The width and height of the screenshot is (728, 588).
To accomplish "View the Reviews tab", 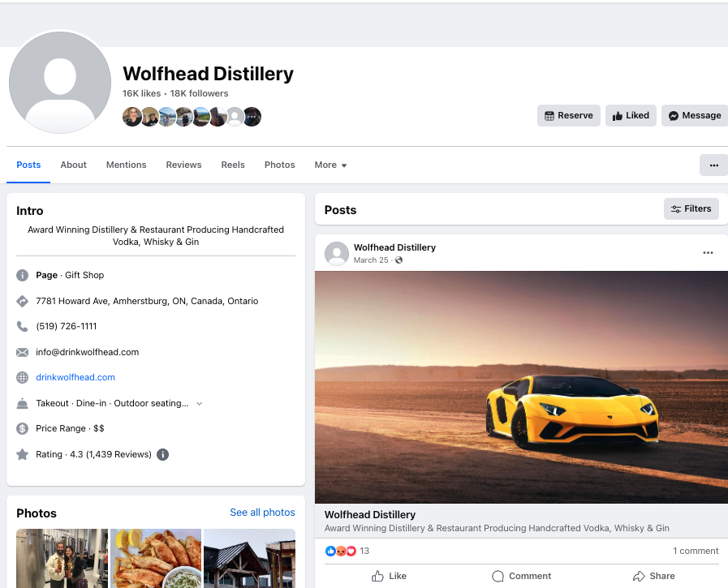I will pos(184,165).
